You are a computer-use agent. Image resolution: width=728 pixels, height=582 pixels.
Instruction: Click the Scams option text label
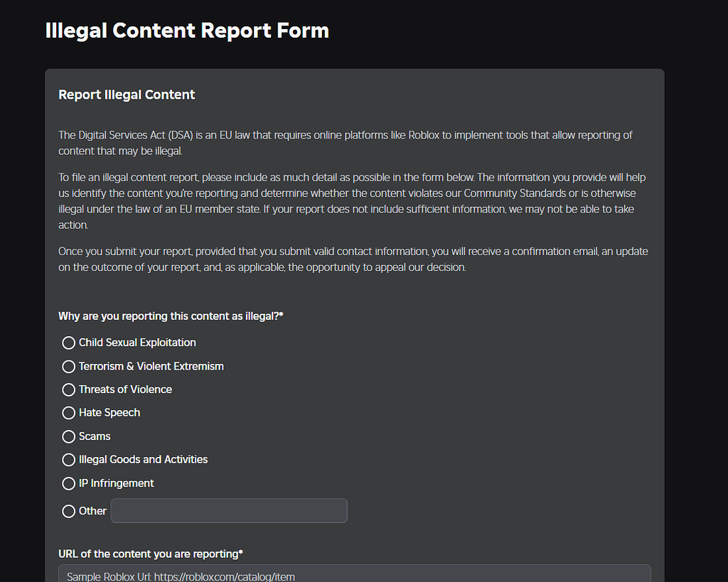click(93, 436)
